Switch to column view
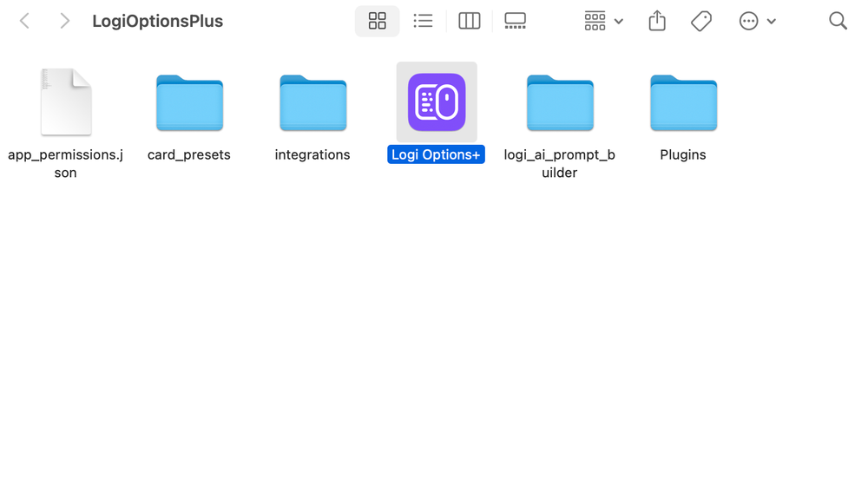This screenshot has height=478, width=868. pos(469,21)
